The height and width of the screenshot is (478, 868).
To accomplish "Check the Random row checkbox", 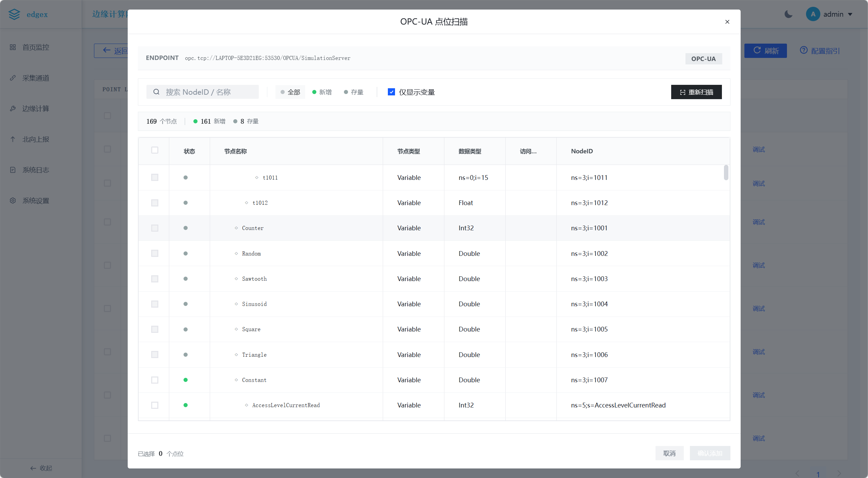I will [x=155, y=253].
